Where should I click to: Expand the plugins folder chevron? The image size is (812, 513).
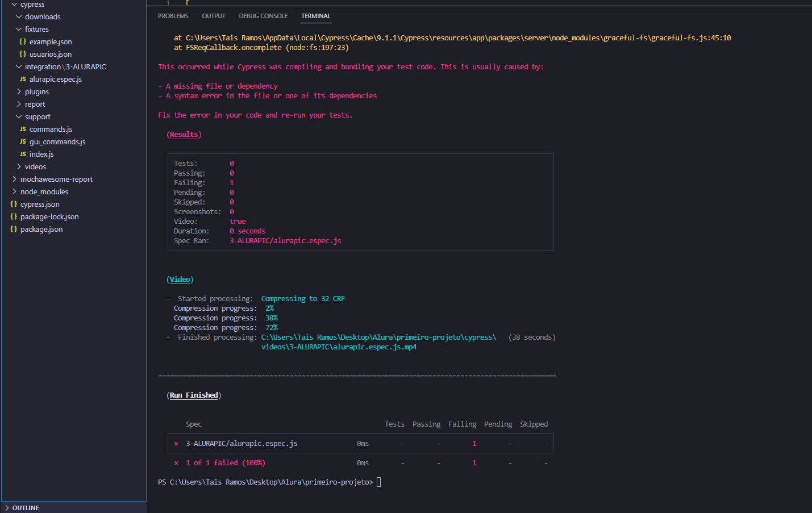[x=19, y=91]
